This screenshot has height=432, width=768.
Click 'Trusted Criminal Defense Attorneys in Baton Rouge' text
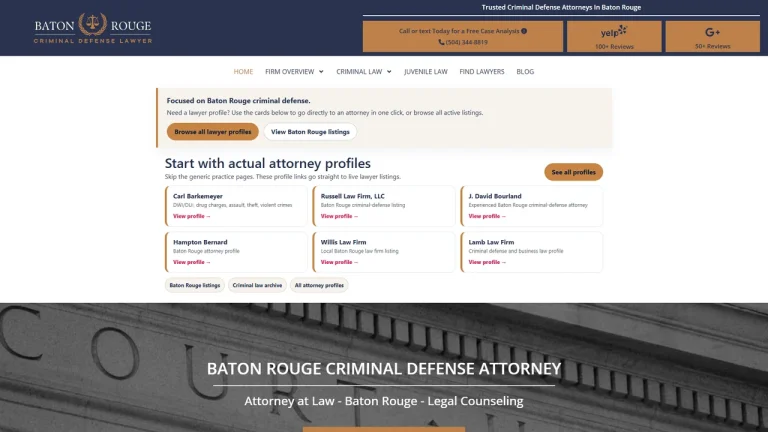click(561, 7)
